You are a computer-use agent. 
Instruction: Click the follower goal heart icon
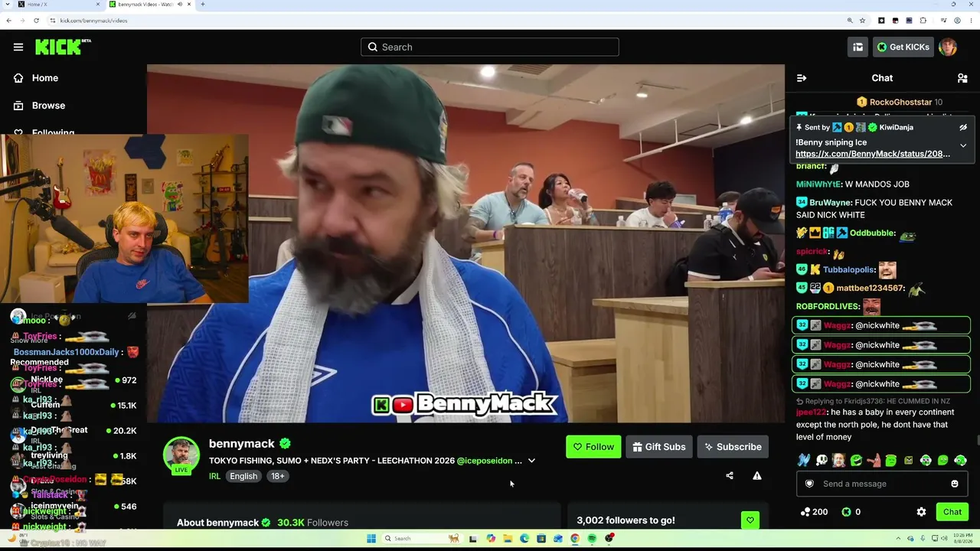pos(750,520)
